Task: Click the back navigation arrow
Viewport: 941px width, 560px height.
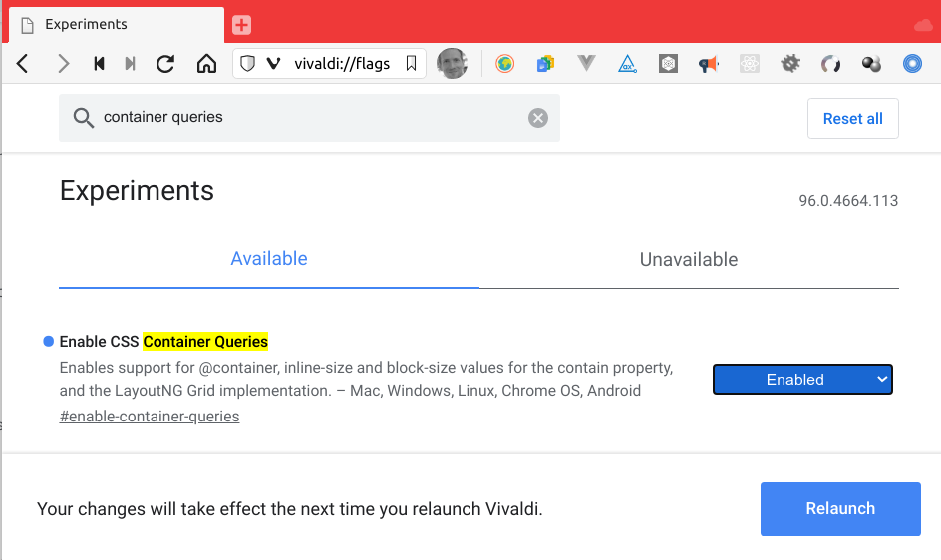Action: 23,64
